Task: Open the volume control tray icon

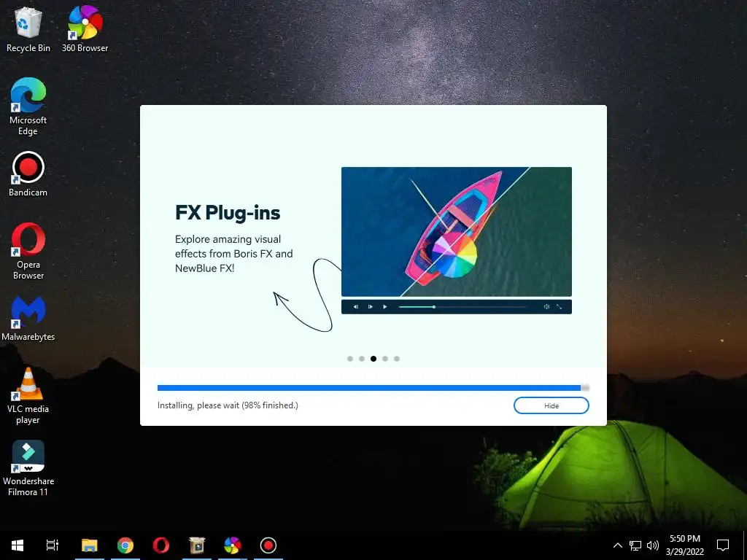Action: pos(653,545)
